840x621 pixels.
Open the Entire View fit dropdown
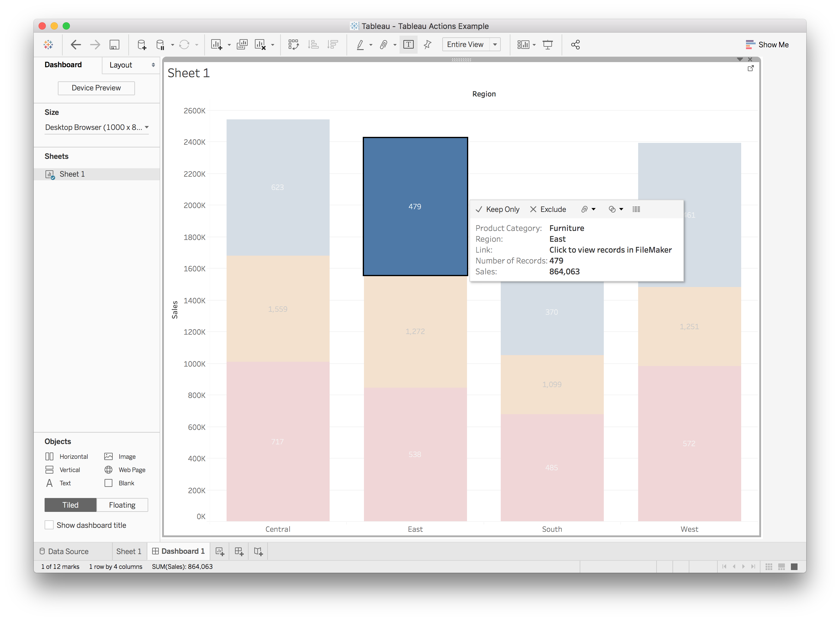click(x=471, y=45)
